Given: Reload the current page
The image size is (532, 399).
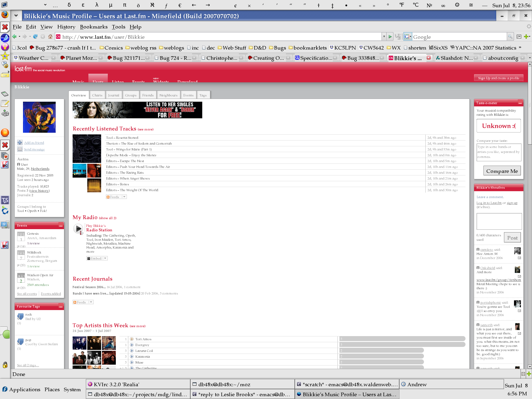Looking at the screenshot, I should [35, 37].
